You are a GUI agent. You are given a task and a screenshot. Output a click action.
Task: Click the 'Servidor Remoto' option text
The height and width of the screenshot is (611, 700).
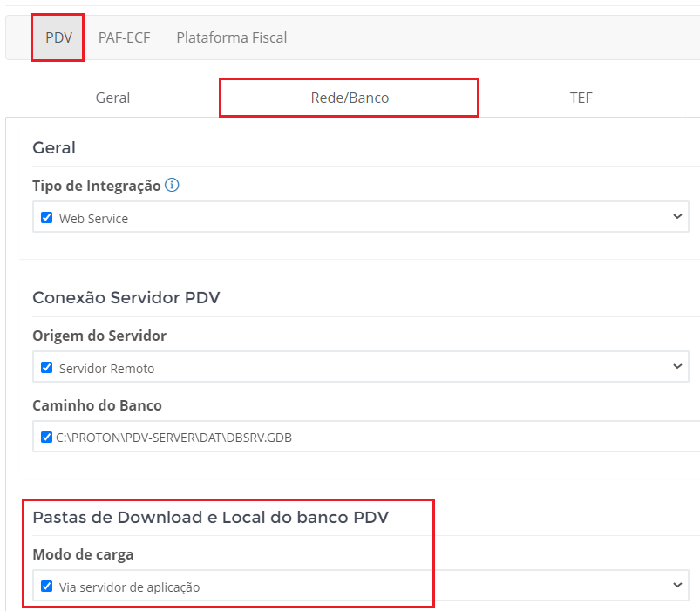tap(106, 369)
